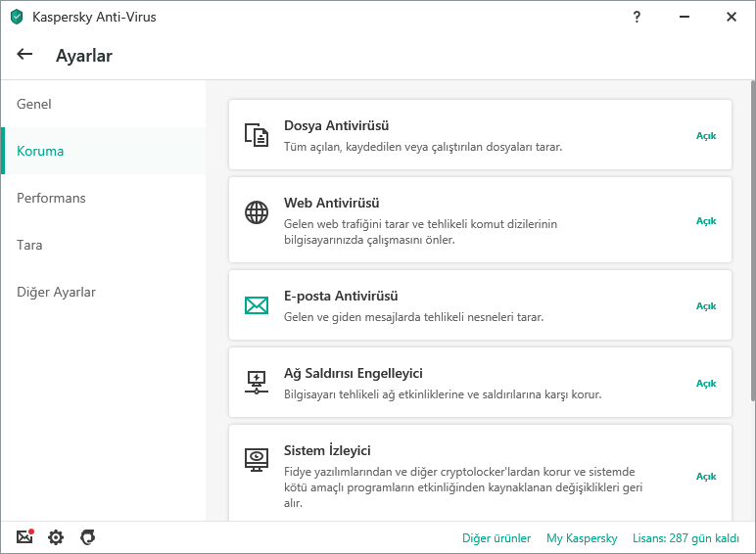The image size is (756, 554).
Task: Open the support icon in bottom bar
Action: pos(88,537)
